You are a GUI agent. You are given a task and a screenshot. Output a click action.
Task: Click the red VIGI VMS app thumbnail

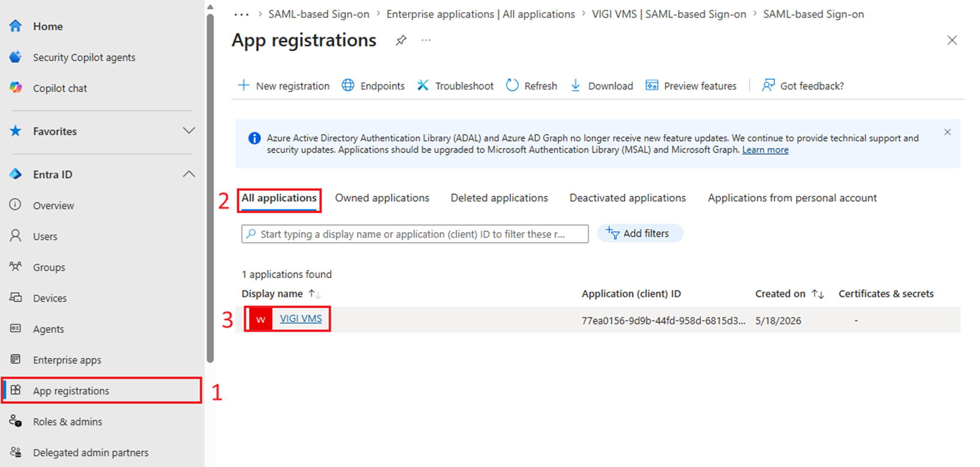click(261, 319)
